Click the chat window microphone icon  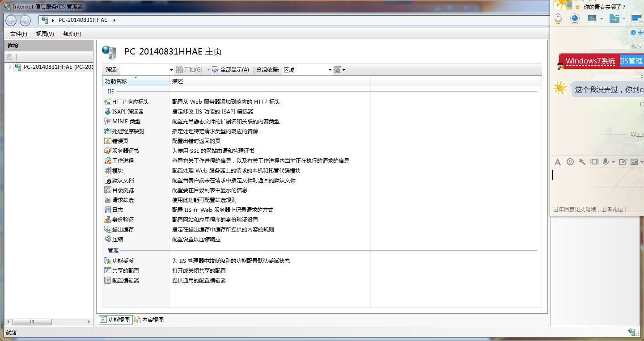point(558,18)
